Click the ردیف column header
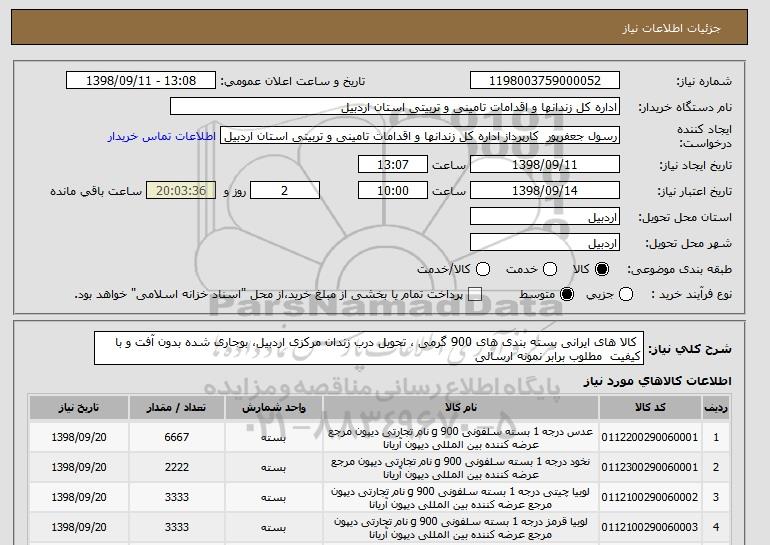This screenshot has height=545, width=770. [x=716, y=408]
